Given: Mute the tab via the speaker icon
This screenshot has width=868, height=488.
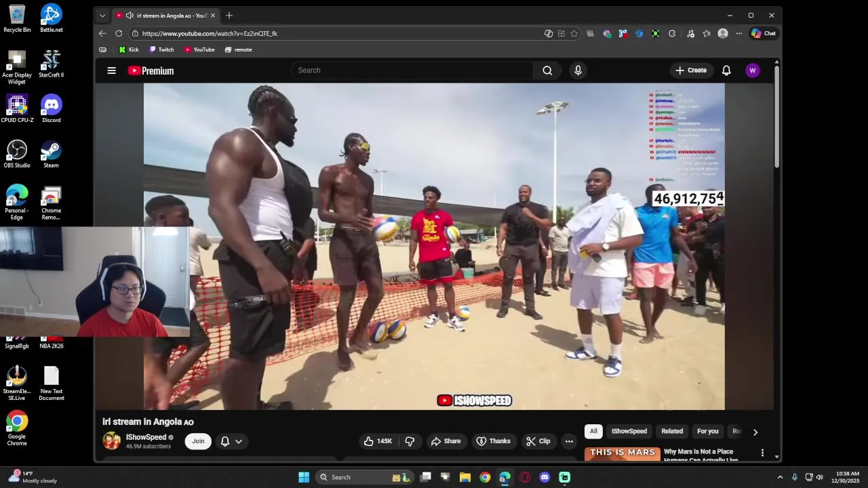Looking at the screenshot, I should coord(130,16).
